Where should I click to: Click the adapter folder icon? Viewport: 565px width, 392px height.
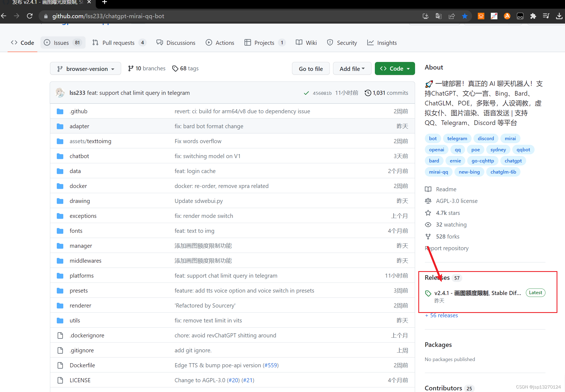click(60, 126)
